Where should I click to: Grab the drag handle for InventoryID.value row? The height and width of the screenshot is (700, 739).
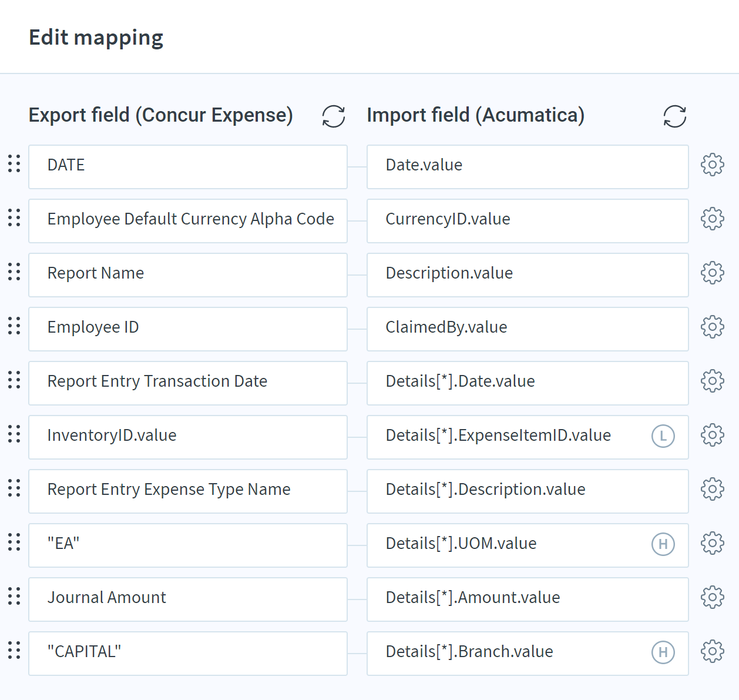pyautogui.click(x=14, y=434)
